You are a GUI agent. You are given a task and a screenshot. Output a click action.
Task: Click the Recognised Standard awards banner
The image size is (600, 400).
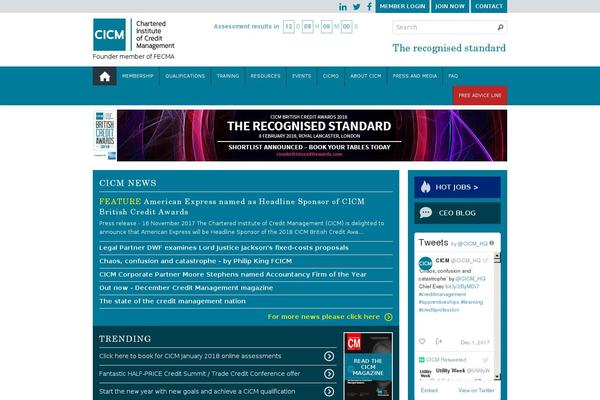click(312, 135)
